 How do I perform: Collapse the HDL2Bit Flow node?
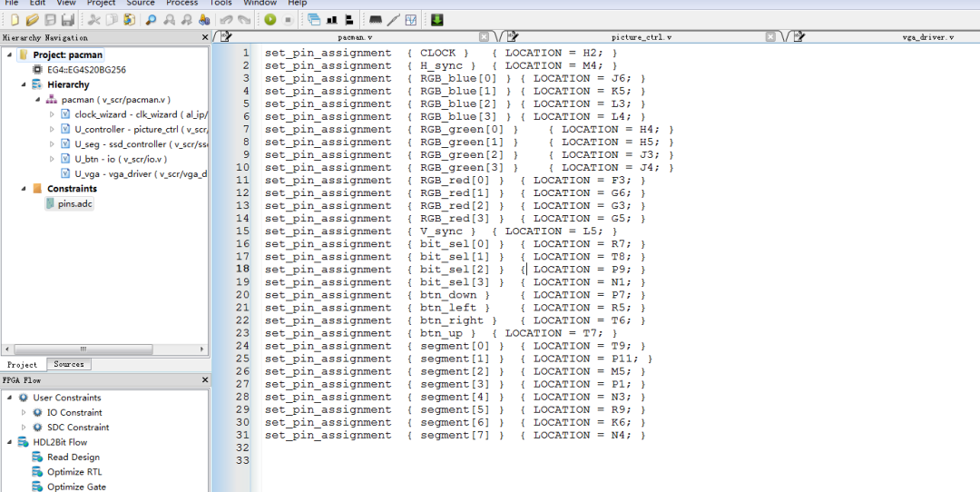click(9, 442)
